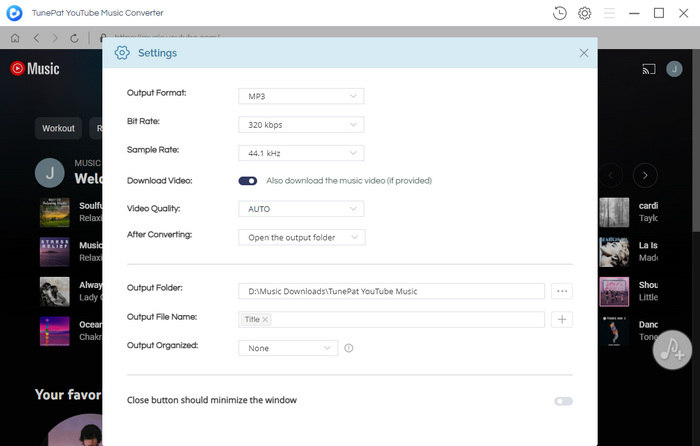The width and height of the screenshot is (700, 446).
Task: Open the Sample Rate 44.1 kHz dropdown
Action: click(301, 153)
